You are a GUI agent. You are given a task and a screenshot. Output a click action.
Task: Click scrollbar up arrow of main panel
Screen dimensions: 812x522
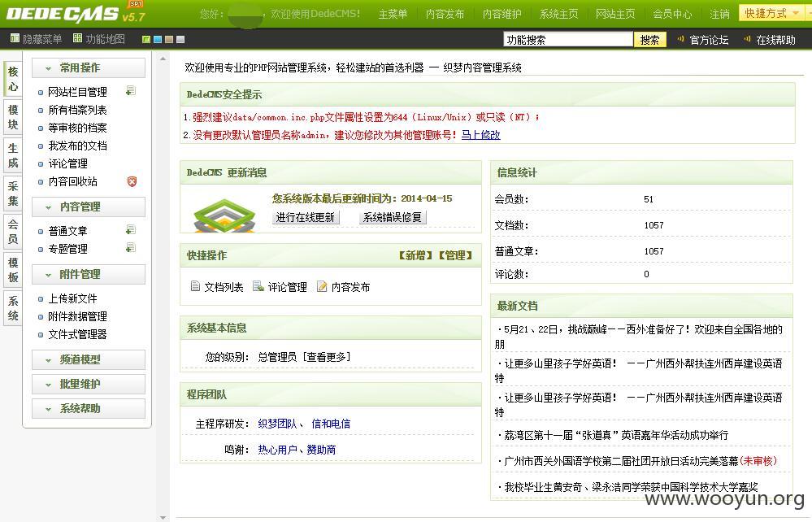[x=163, y=59]
